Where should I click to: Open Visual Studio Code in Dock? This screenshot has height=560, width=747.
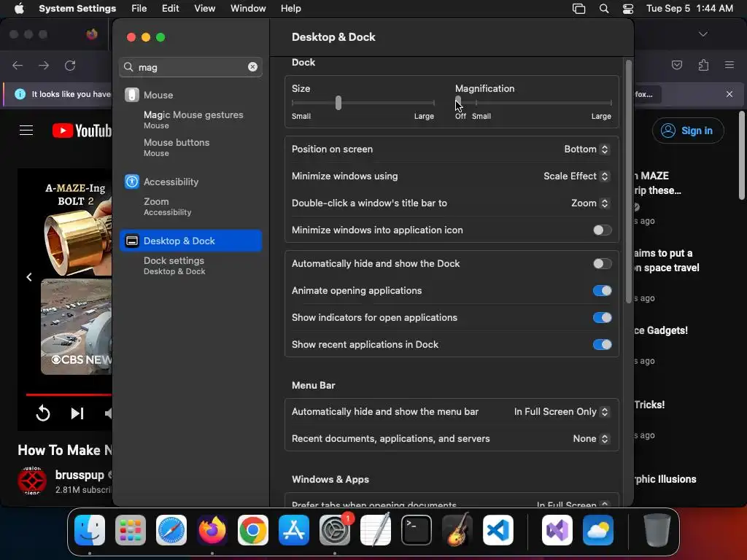pos(498,530)
